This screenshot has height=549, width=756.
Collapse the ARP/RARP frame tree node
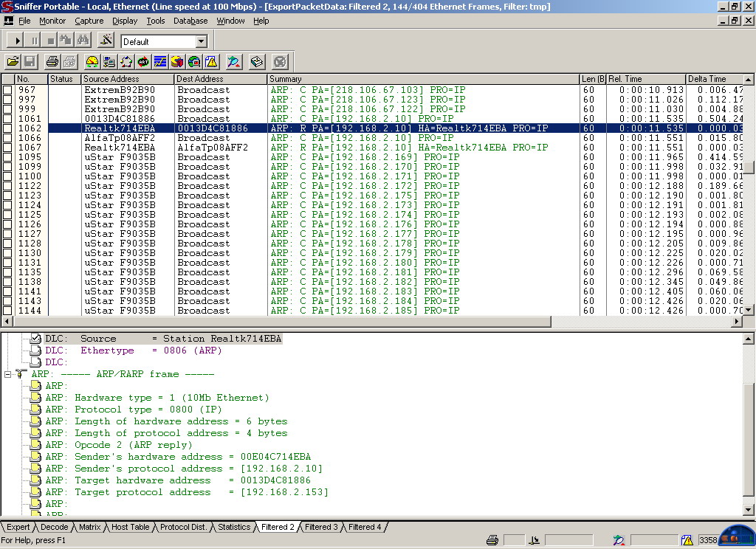coord(8,374)
